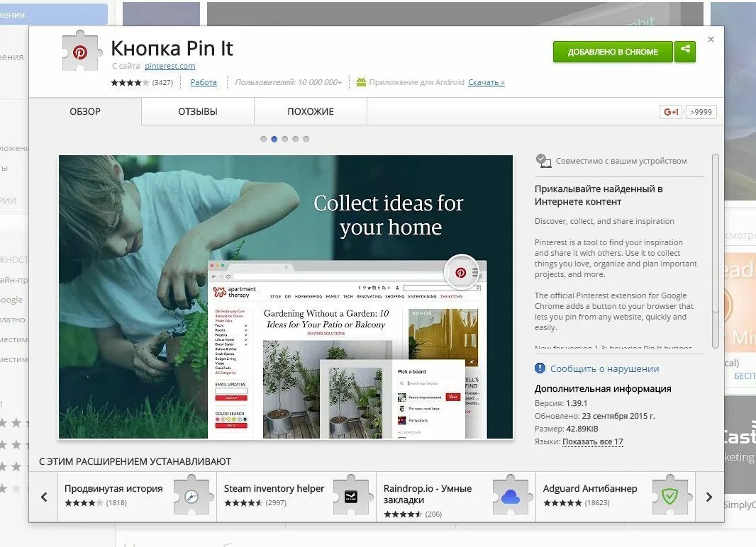
Task: Open 'Продвинутая история' extension card
Action: click(x=137, y=497)
